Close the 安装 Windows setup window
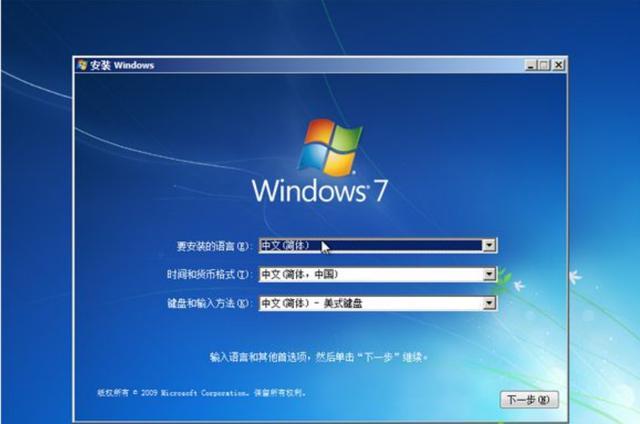640x424 pixels. tap(558, 65)
